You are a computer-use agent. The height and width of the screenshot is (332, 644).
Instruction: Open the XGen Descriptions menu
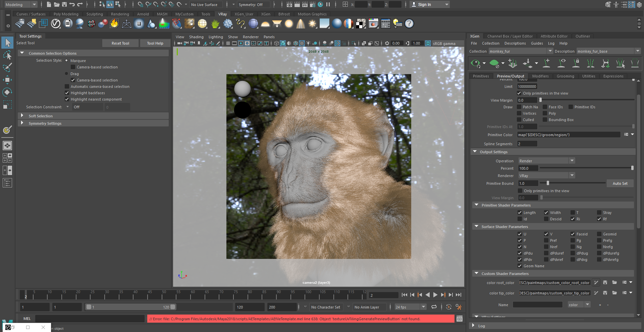pos(515,43)
